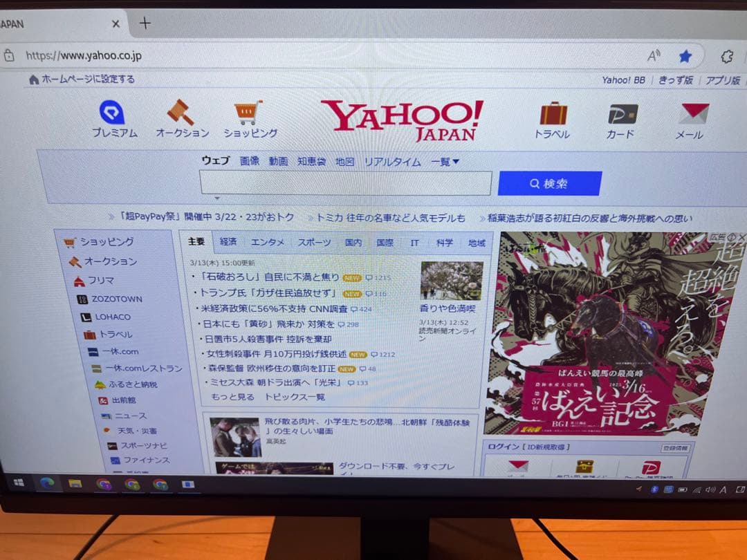Select the 画像 search category tab

pyautogui.click(x=250, y=161)
